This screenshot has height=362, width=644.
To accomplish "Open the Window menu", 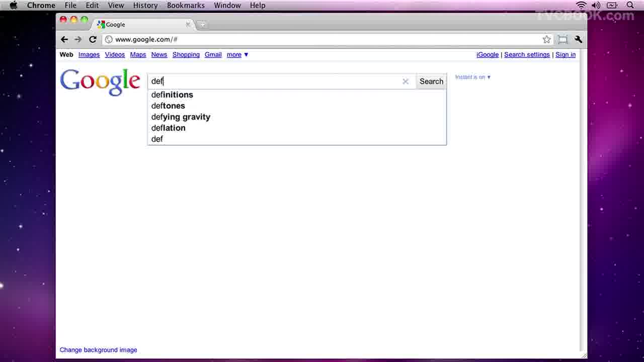I will [227, 5].
